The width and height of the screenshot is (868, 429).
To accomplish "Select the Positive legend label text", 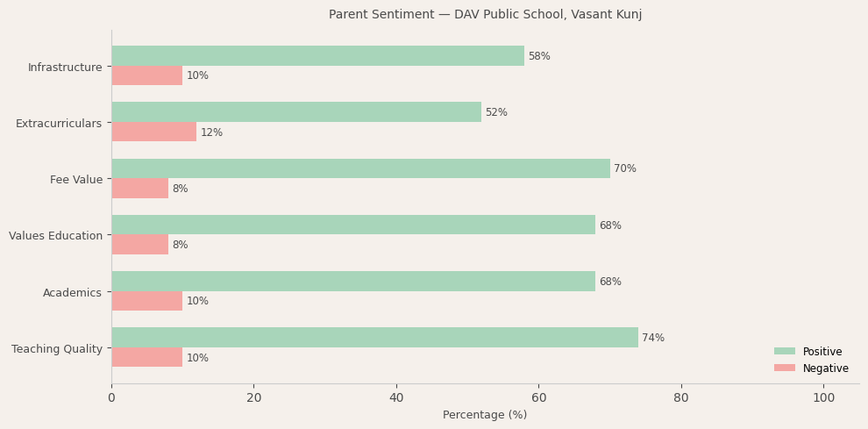I will tap(822, 352).
